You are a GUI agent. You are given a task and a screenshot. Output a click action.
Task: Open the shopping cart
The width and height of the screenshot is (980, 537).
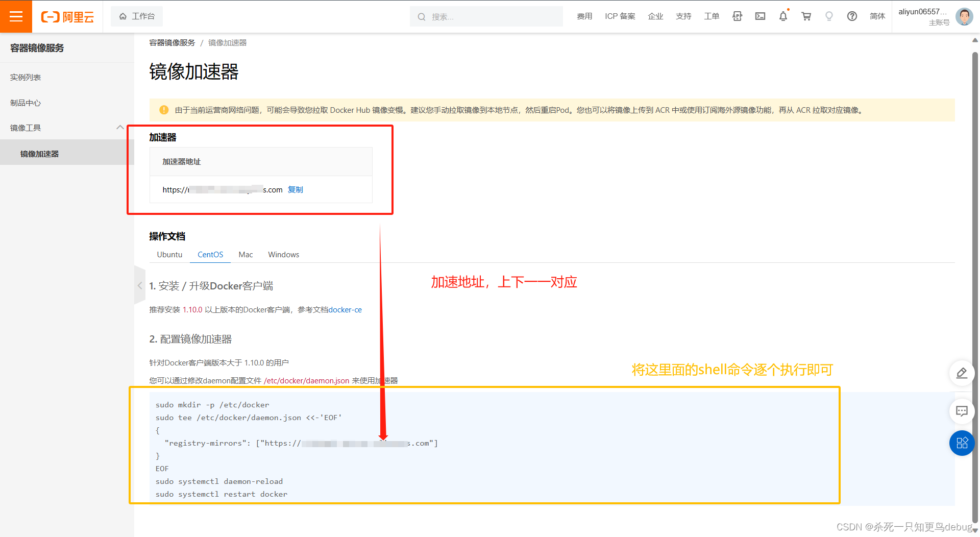pos(806,16)
